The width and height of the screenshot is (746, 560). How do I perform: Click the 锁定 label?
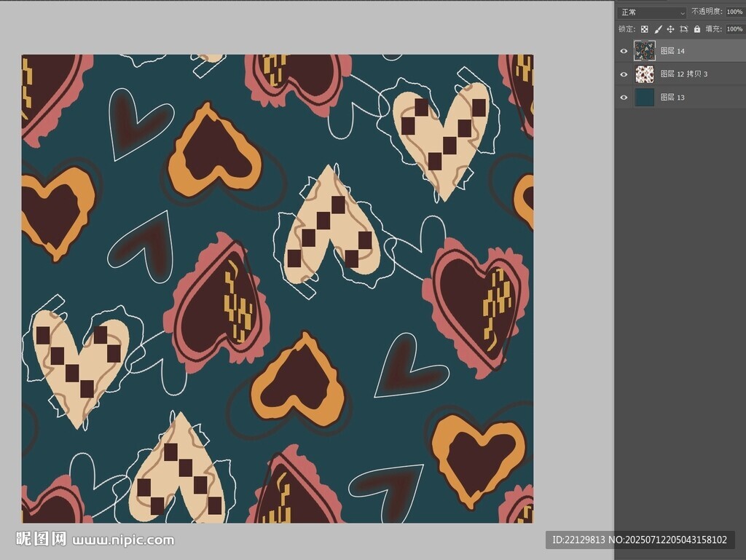click(x=627, y=29)
